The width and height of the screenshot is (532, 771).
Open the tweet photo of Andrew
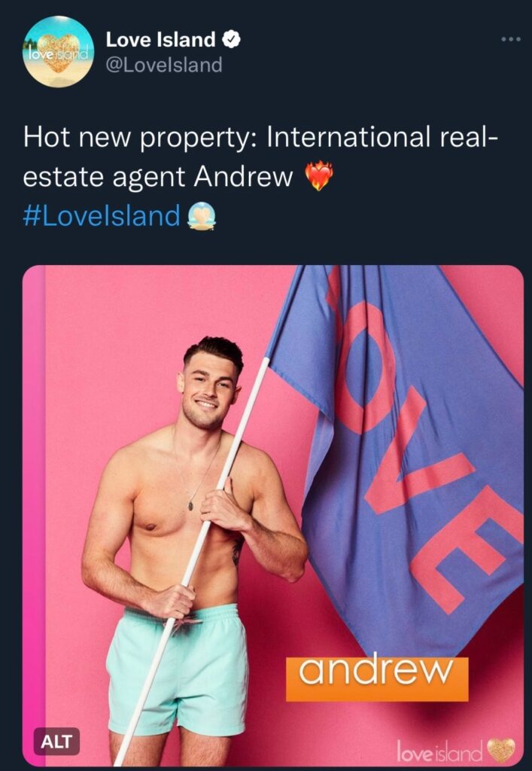tap(273, 515)
